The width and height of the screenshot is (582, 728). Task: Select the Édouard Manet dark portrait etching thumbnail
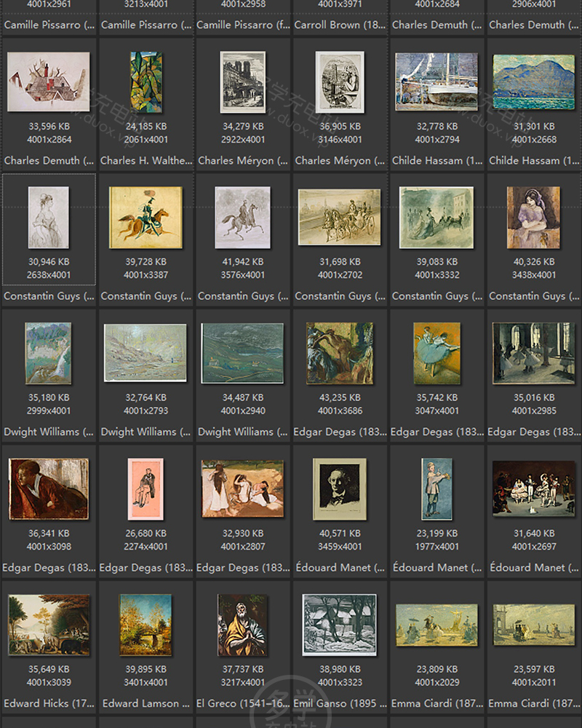[340, 489]
